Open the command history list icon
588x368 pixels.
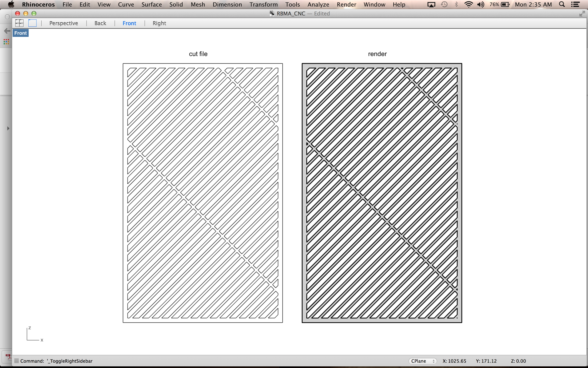pyautogui.click(x=16, y=361)
